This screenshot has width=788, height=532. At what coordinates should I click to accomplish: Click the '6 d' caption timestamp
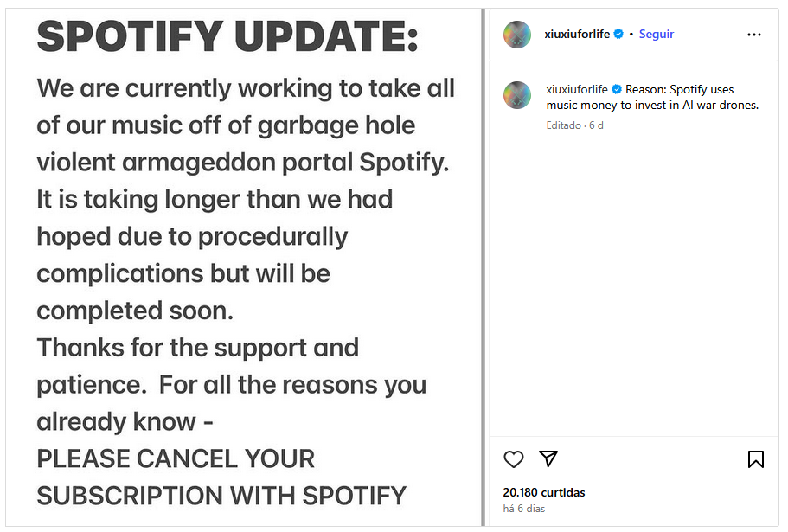(x=596, y=125)
